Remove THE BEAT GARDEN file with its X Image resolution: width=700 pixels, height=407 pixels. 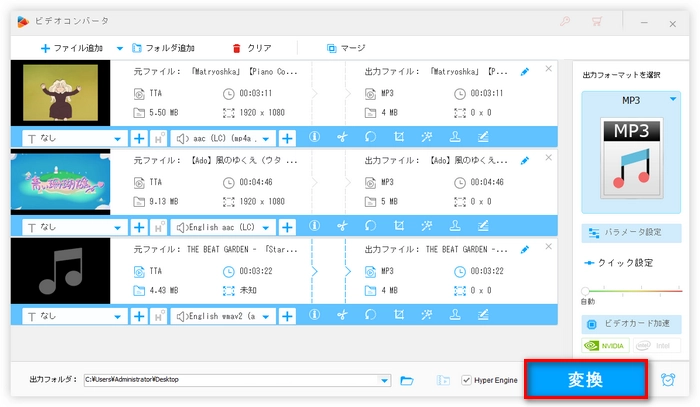[549, 246]
